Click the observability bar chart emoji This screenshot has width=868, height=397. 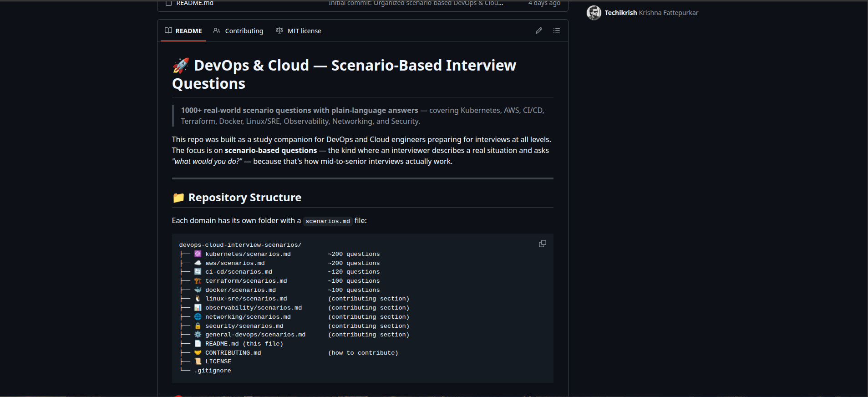coord(198,308)
